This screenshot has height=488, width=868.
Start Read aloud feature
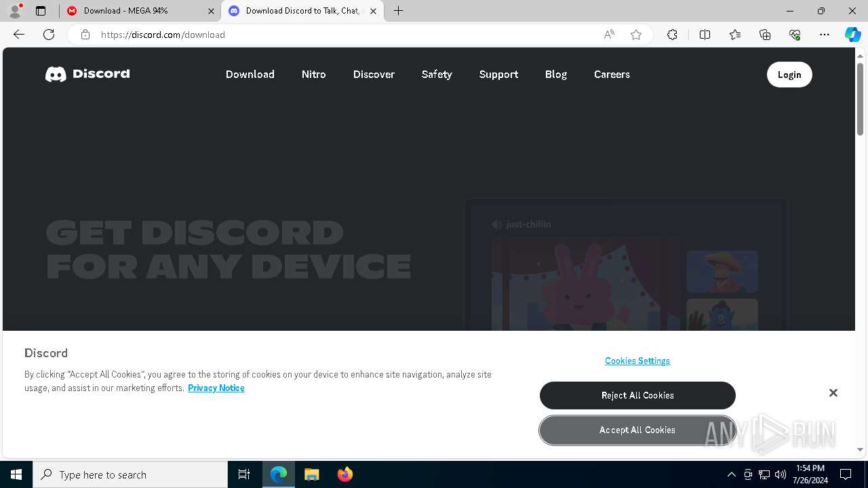pos(609,35)
